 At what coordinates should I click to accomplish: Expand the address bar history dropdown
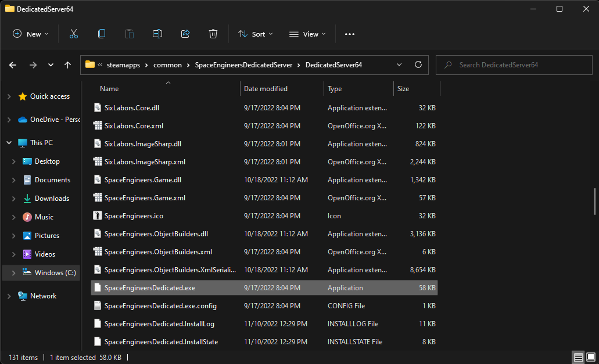click(399, 65)
